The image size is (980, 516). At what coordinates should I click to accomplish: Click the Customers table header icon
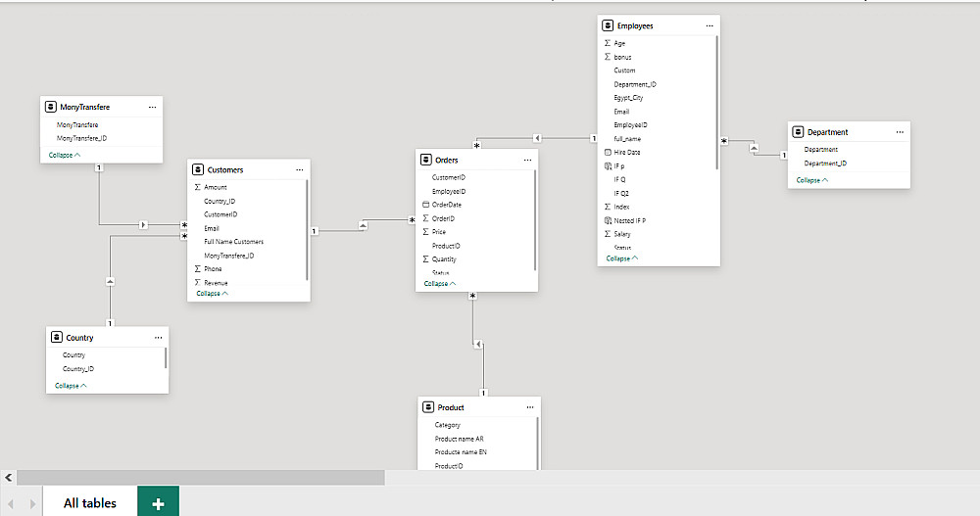(x=197, y=169)
